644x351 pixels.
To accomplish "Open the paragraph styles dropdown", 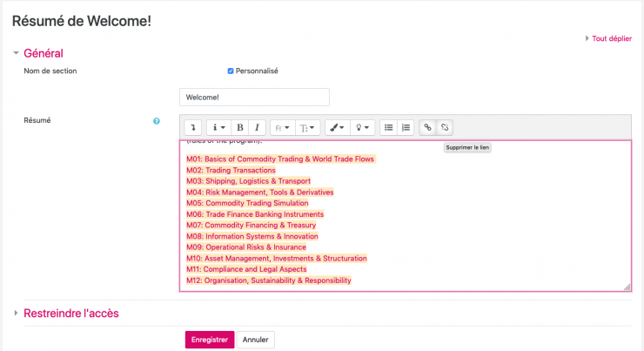I will (218, 127).
